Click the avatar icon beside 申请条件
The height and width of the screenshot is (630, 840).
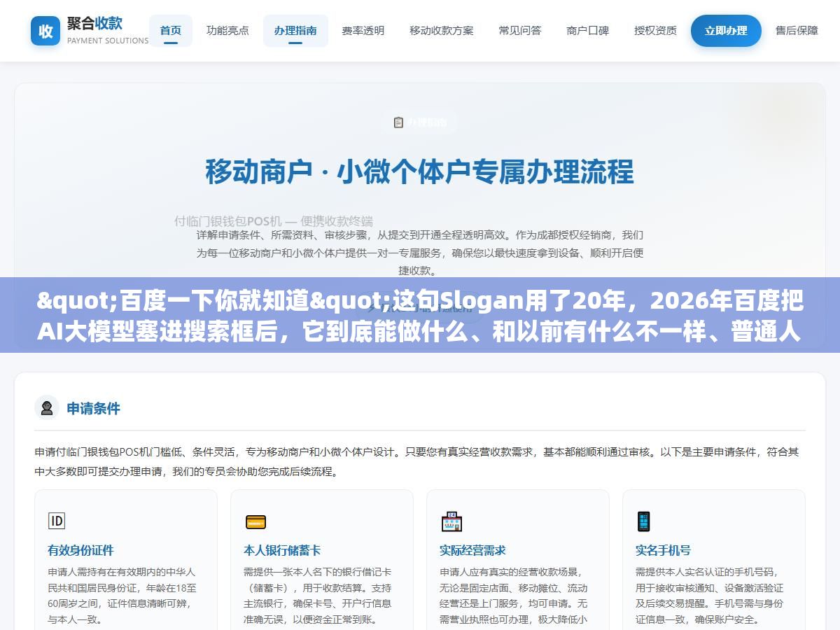point(47,408)
